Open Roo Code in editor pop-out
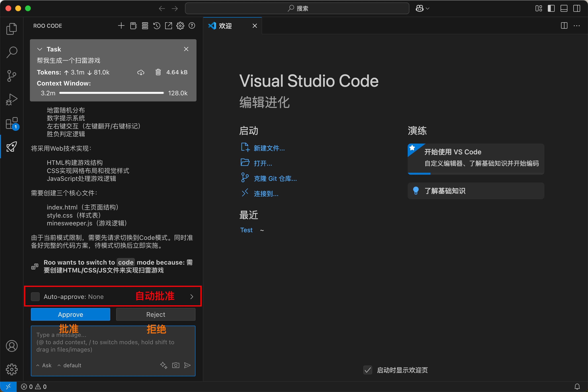The image size is (588, 392). pyautogui.click(x=169, y=25)
